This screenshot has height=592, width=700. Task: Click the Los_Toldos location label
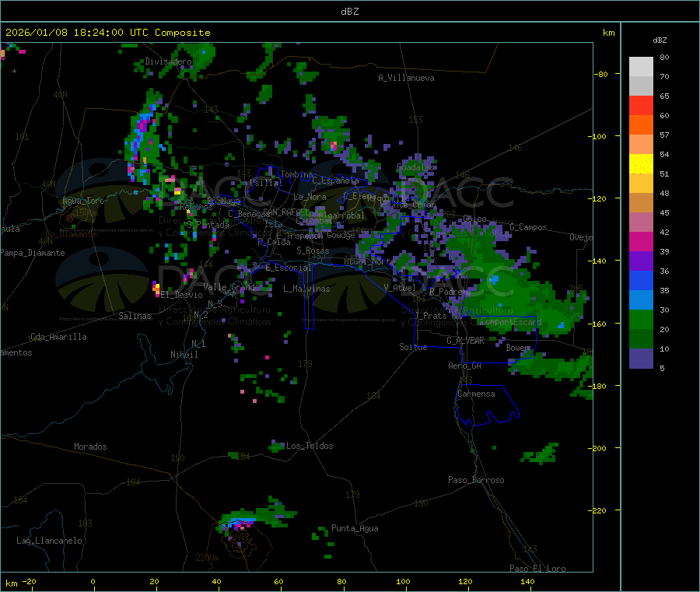pyautogui.click(x=310, y=446)
